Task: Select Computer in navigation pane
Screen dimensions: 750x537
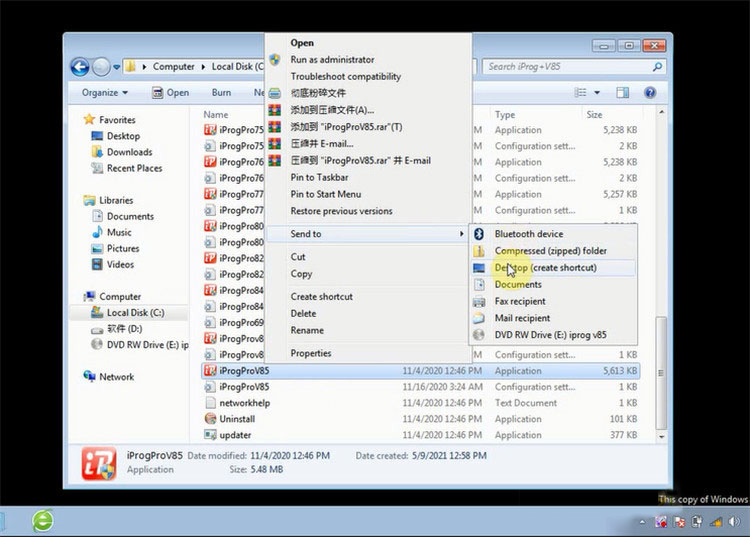Action: pos(112,296)
